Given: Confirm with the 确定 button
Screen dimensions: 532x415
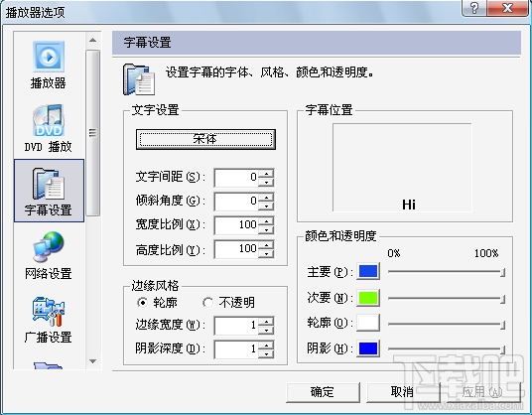Looking at the screenshot, I should click(323, 392).
